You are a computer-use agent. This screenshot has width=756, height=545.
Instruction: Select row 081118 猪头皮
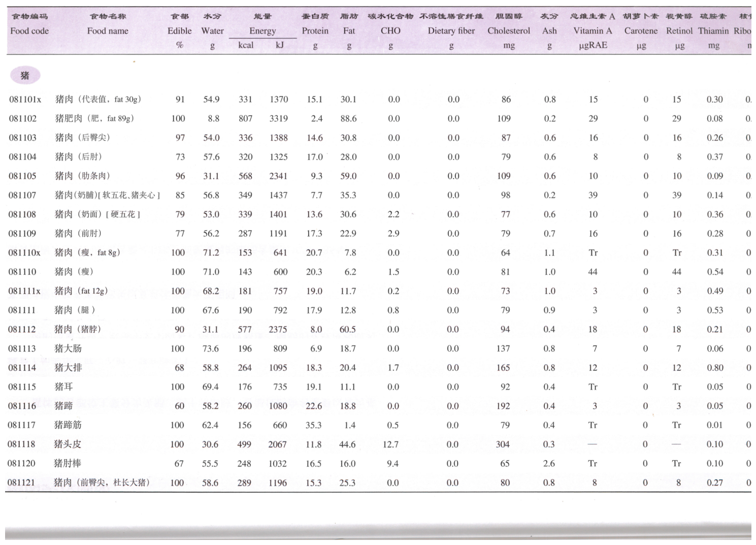coord(378,444)
